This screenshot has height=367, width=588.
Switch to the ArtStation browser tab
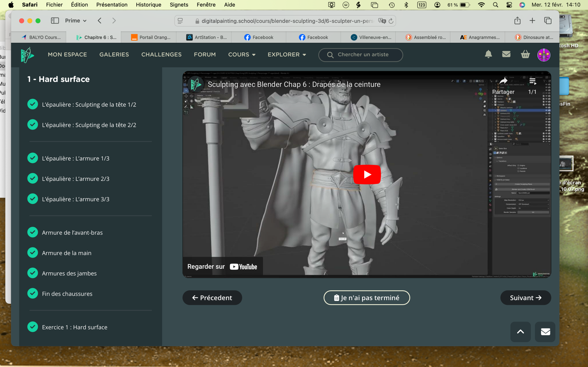coord(206,37)
